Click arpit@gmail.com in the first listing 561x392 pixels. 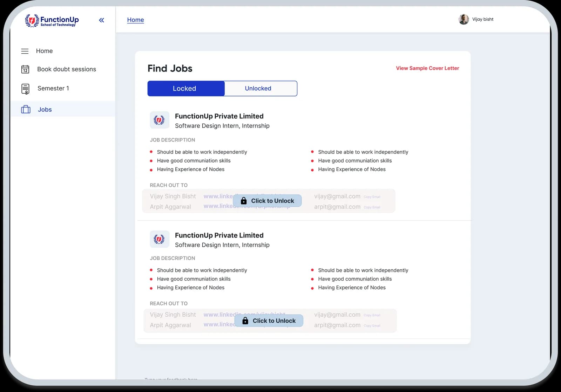[x=337, y=207]
